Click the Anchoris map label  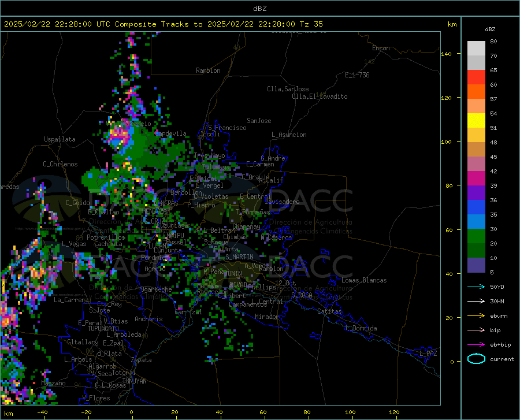148,319
